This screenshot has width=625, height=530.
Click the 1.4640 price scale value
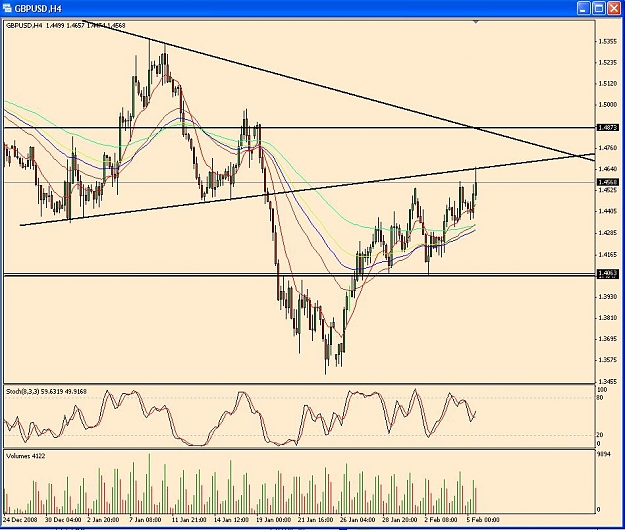608,169
